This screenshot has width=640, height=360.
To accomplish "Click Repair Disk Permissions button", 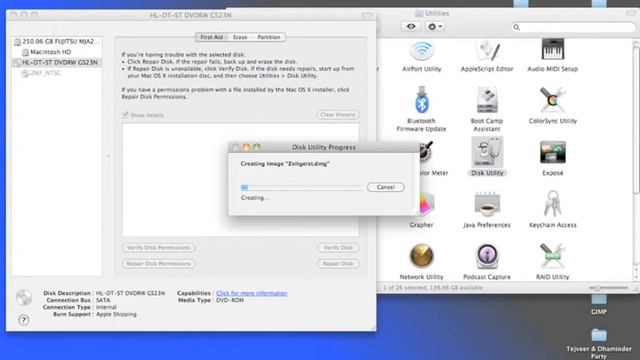I will pyautogui.click(x=158, y=264).
